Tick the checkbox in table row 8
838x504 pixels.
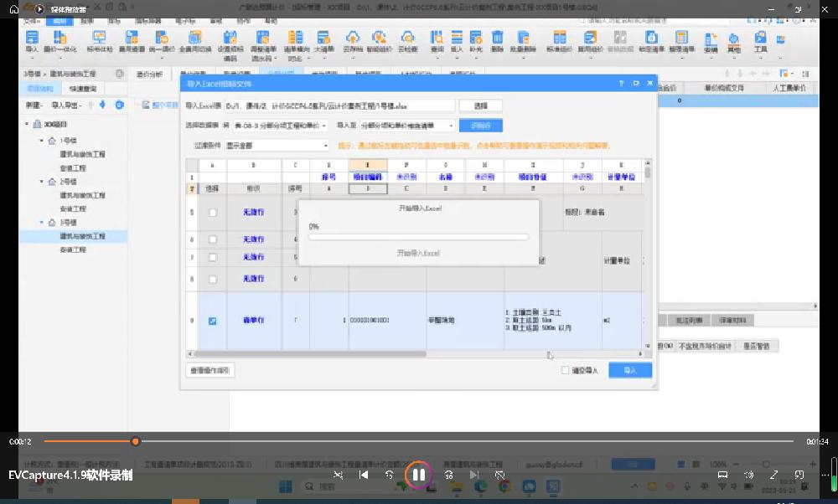point(213,279)
